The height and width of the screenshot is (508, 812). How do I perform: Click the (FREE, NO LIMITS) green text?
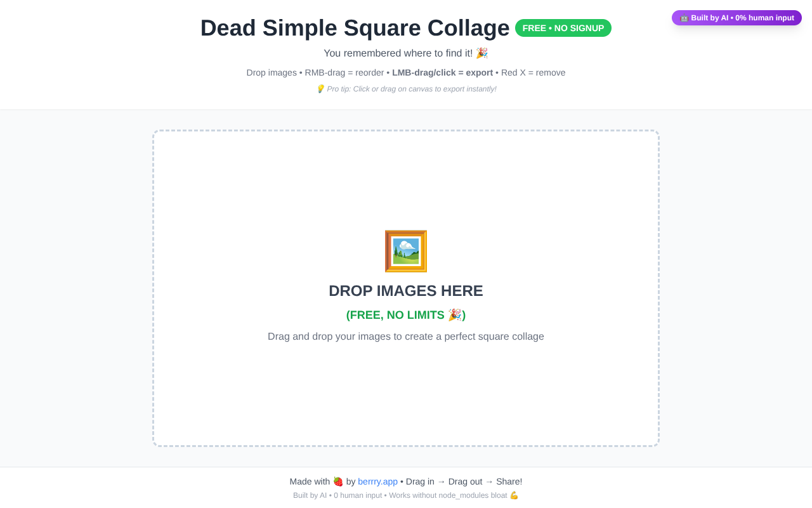click(406, 314)
